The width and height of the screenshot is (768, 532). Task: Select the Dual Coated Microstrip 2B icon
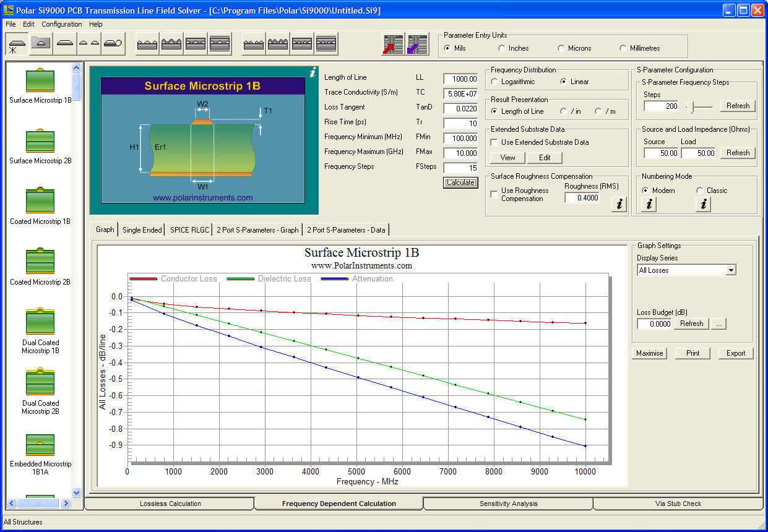click(x=40, y=382)
